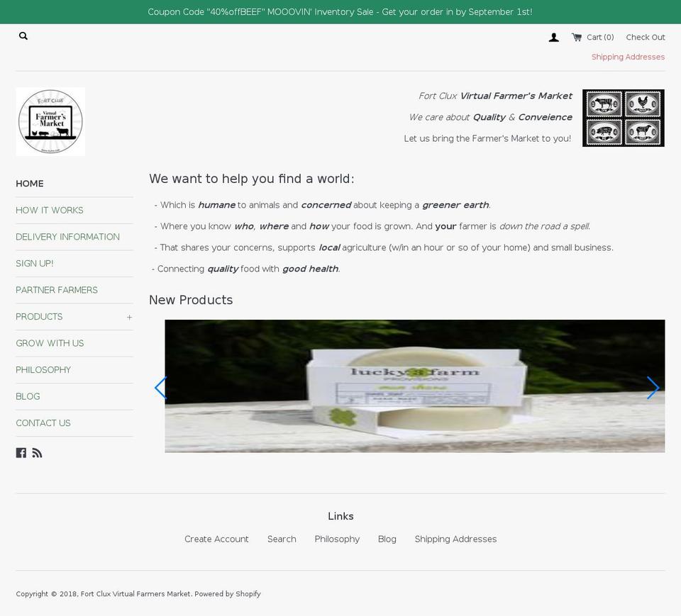This screenshot has width=681, height=616.
Task: Expand the Products submenu plus
Action: [x=129, y=318]
